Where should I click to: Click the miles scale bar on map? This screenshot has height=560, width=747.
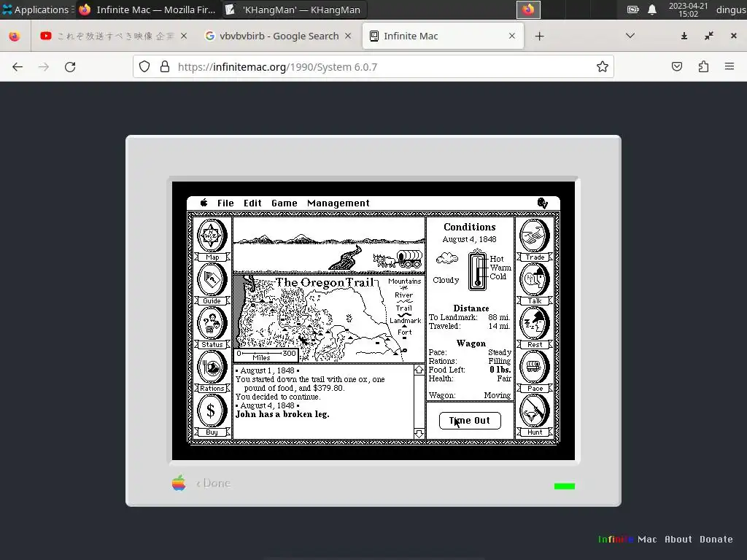click(266, 355)
